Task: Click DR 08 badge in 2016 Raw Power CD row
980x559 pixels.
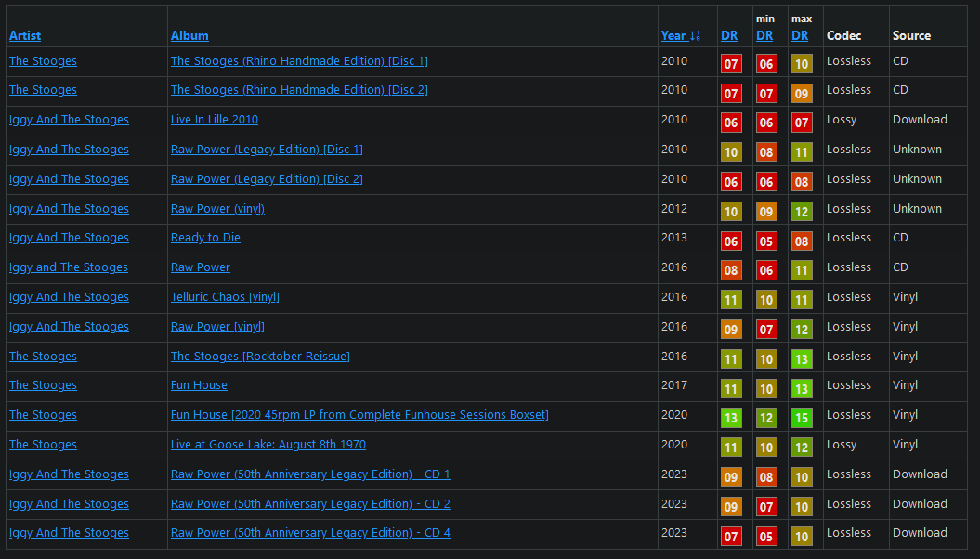Action: (731, 270)
